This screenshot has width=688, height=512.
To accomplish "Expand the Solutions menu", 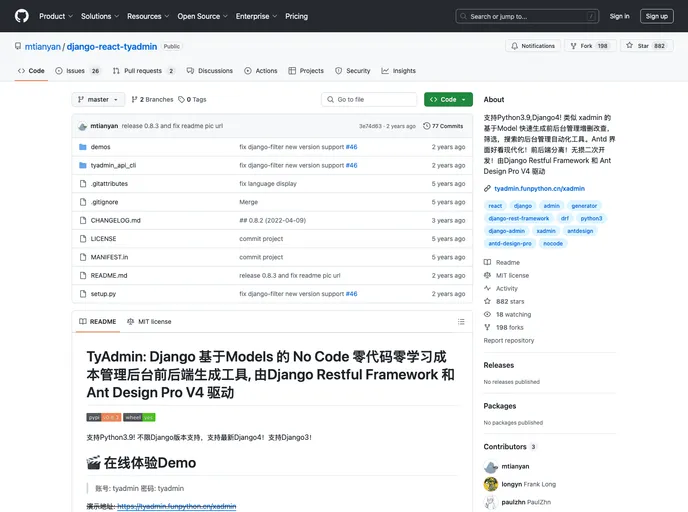I will [x=100, y=16].
